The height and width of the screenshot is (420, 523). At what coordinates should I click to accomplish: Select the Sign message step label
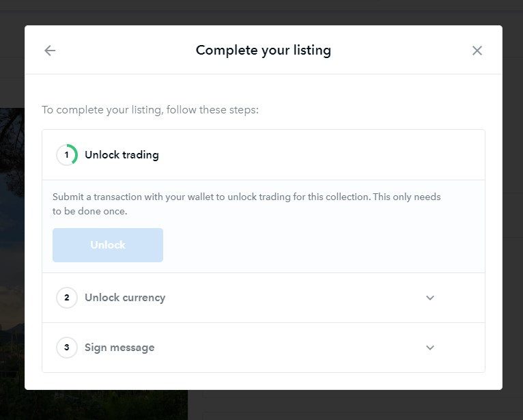(x=119, y=348)
